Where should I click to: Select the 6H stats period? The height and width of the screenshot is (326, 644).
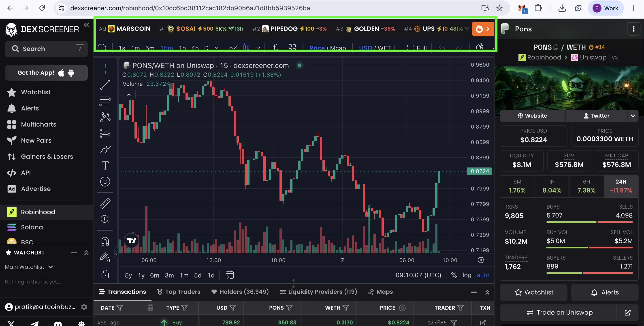(x=586, y=186)
